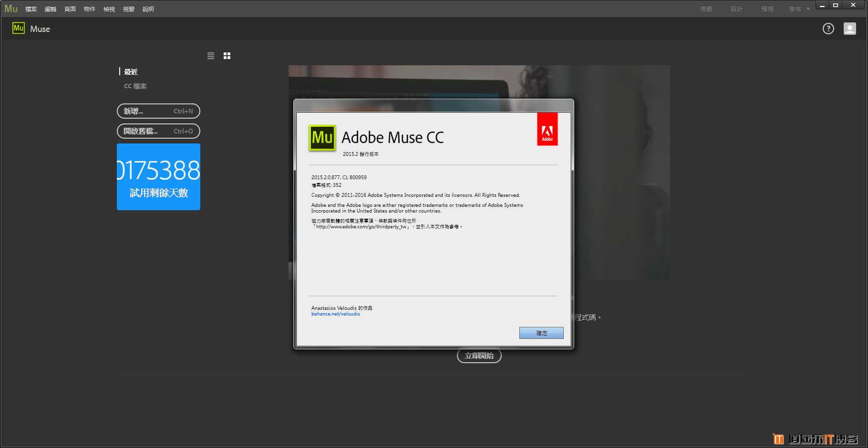Viewport: 868px width, 448px height.
Task: Click the Anastasios Veloudis credit text
Action: [x=341, y=308]
